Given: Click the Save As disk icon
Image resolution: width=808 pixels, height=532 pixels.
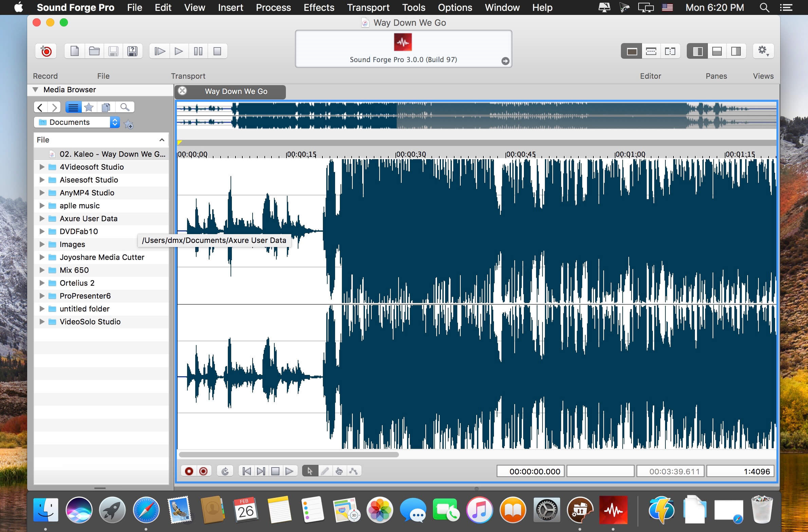Looking at the screenshot, I should pos(132,51).
